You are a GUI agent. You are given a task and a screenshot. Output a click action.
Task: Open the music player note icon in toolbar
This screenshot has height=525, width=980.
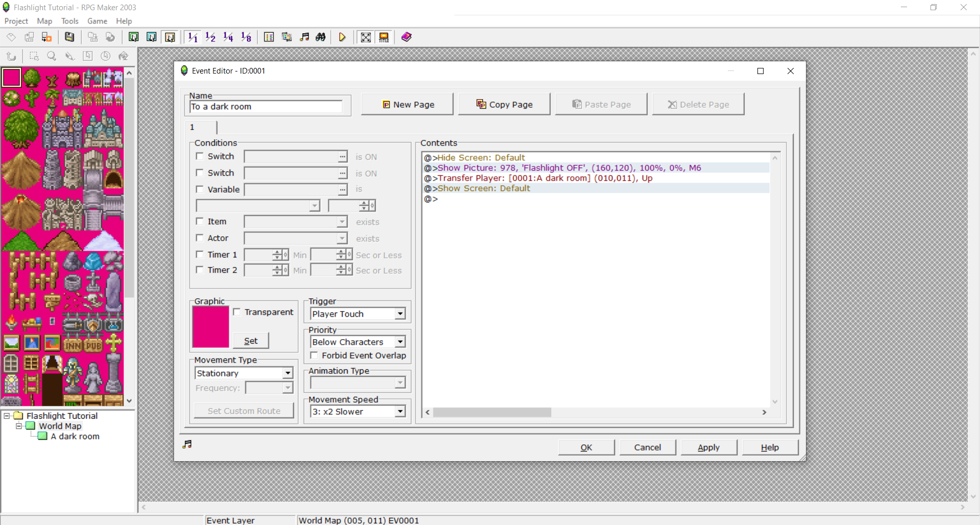coord(305,37)
